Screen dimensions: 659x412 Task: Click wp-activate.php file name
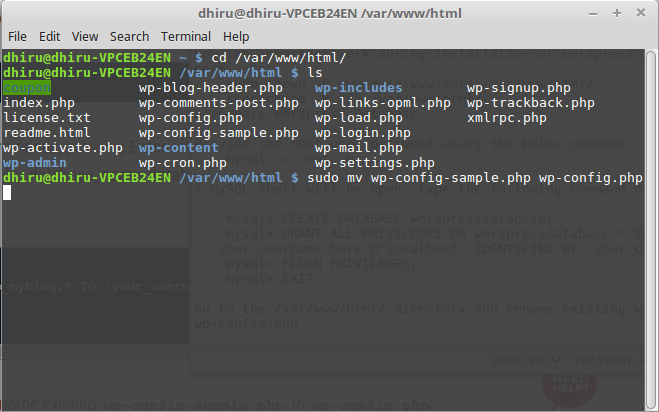click(63, 148)
